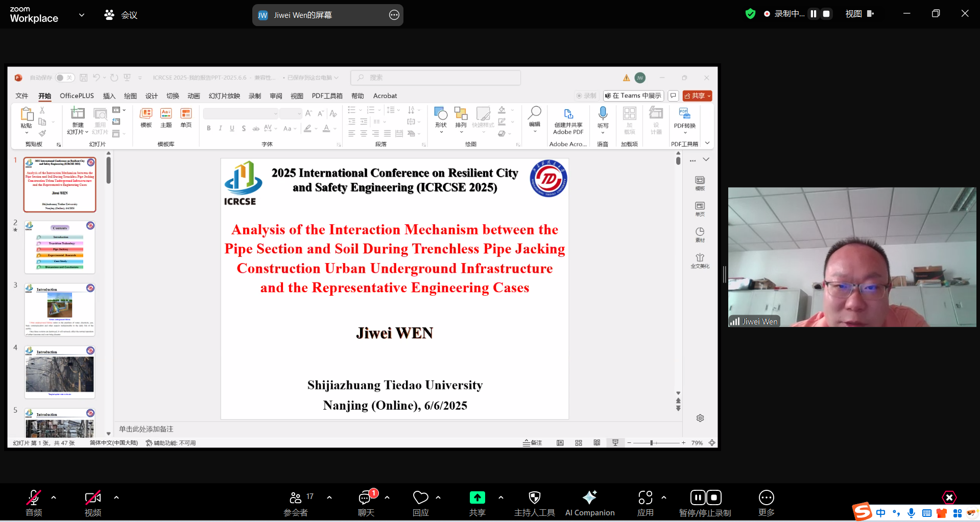The image size is (980, 522).
Task: Expand share options arrow
Action: coord(501,497)
